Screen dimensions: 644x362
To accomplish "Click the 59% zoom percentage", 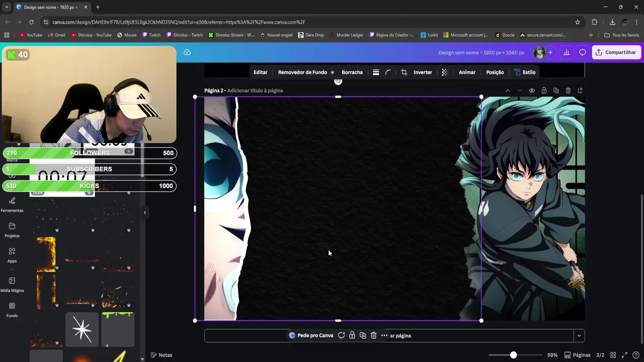I will 552,355.
